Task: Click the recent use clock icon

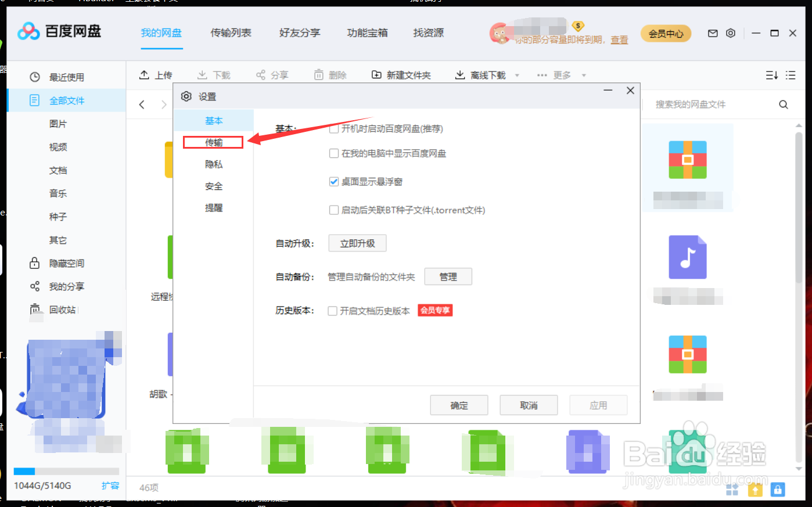Action: [35, 77]
